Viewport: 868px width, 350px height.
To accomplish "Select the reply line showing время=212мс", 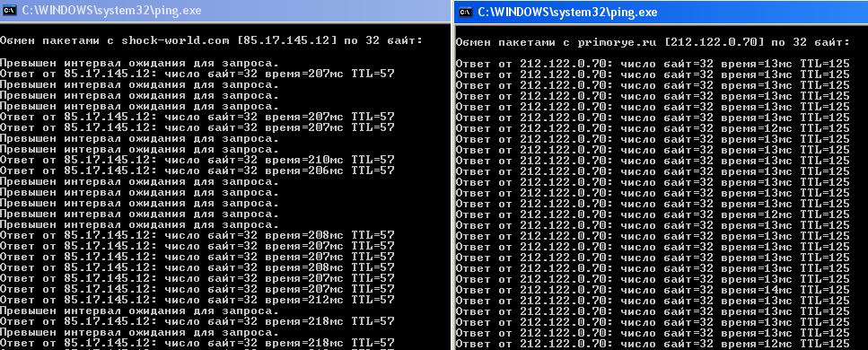I will pos(197,300).
